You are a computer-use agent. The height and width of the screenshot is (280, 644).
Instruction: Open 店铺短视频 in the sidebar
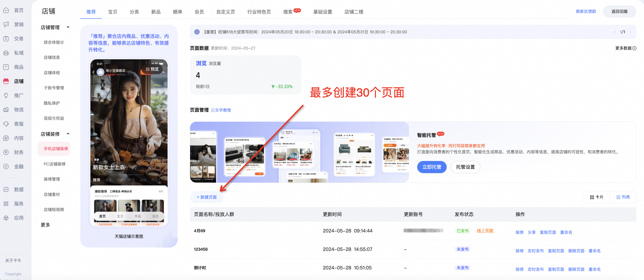click(x=54, y=209)
